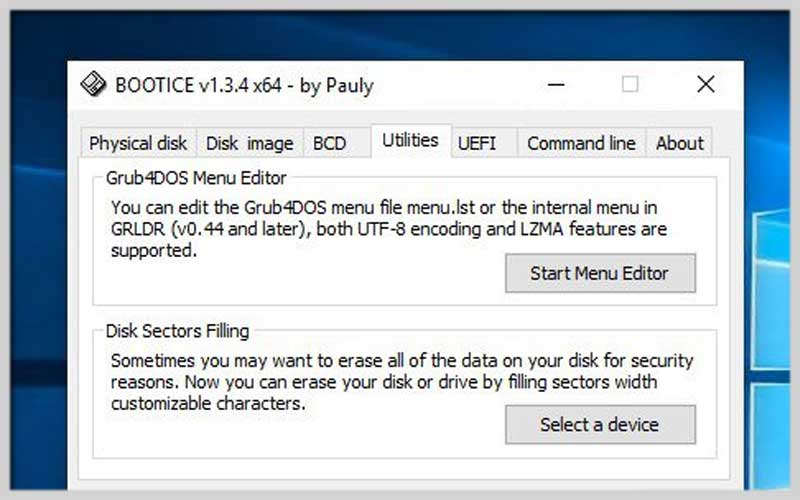Viewport: 800px width, 500px height.
Task: Open the Disk image tab
Action: [x=249, y=143]
